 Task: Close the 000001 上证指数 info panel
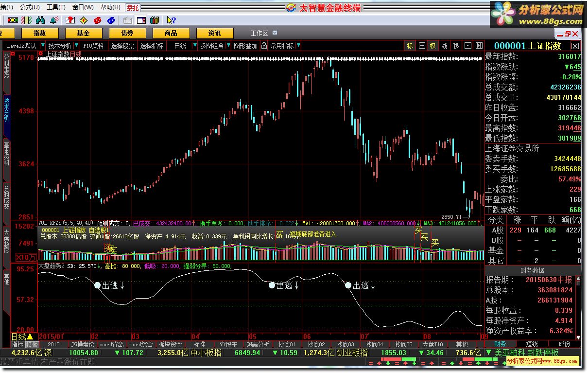pyautogui.click(x=575, y=46)
